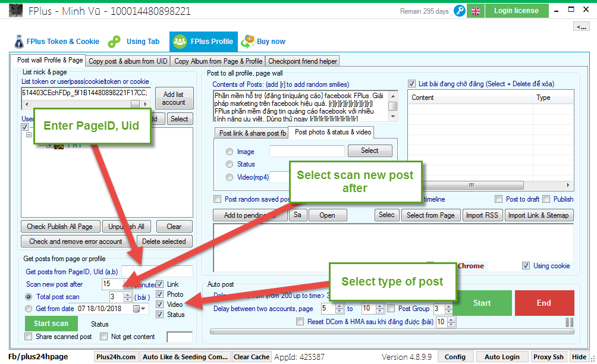Click the green Start button
597x364 pixels.
(x=482, y=303)
